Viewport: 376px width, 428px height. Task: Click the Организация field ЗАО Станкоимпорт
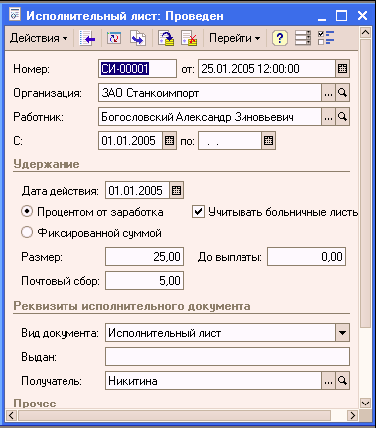210,93
